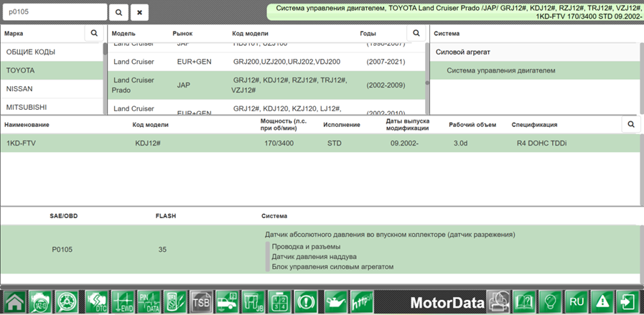The height and width of the screenshot is (315, 644).
Task: Click the Модель column header
Action: click(123, 34)
